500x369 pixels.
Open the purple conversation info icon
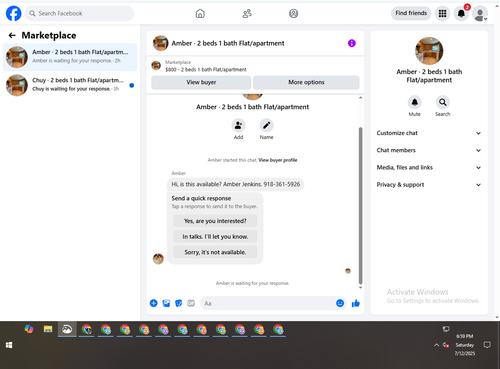point(352,43)
